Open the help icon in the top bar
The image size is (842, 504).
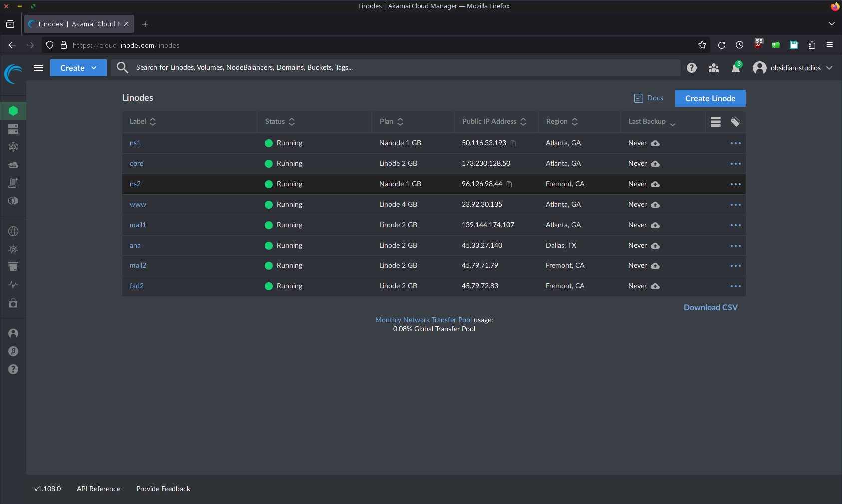point(692,68)
